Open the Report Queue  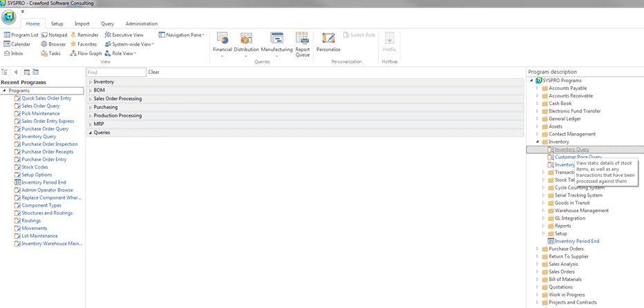pos(302,44)
